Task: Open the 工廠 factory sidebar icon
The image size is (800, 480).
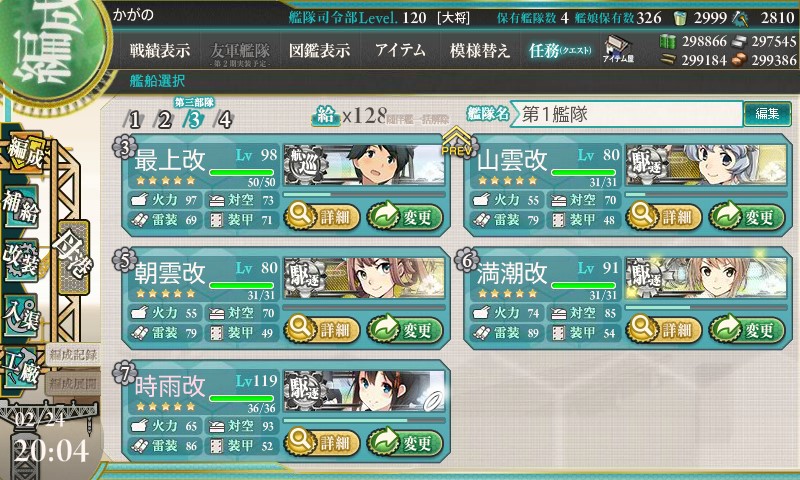Action: pyautogui.click(x=20, y=368)
